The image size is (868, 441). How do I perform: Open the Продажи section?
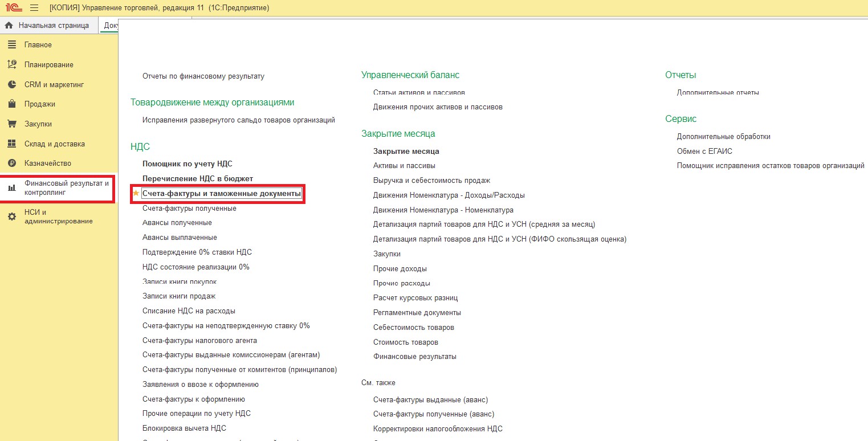[x=40, y=104]
